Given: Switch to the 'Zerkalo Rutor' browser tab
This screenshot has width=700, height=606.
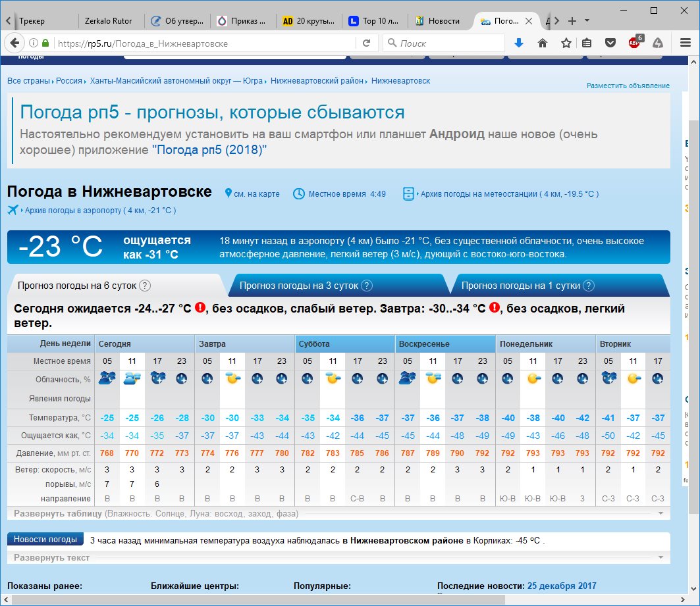Looking at the screenshot, I should pos(109,21).
